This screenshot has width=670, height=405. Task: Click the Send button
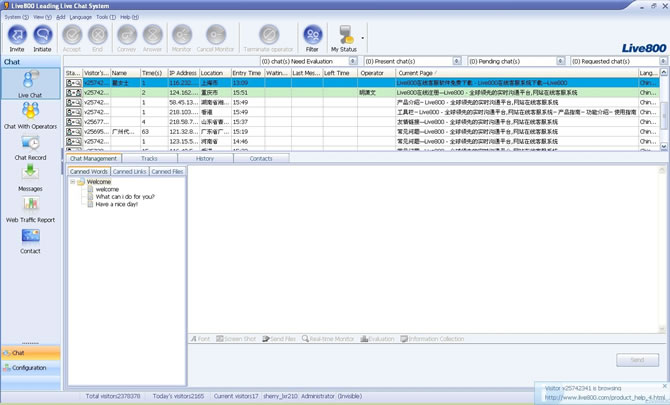coord(638,360)
